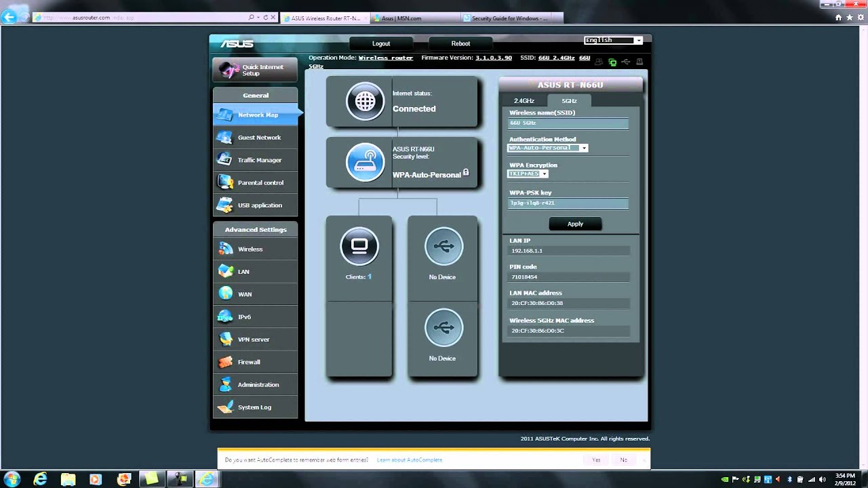Click the Administration sidebar icon

pos(225,384)
